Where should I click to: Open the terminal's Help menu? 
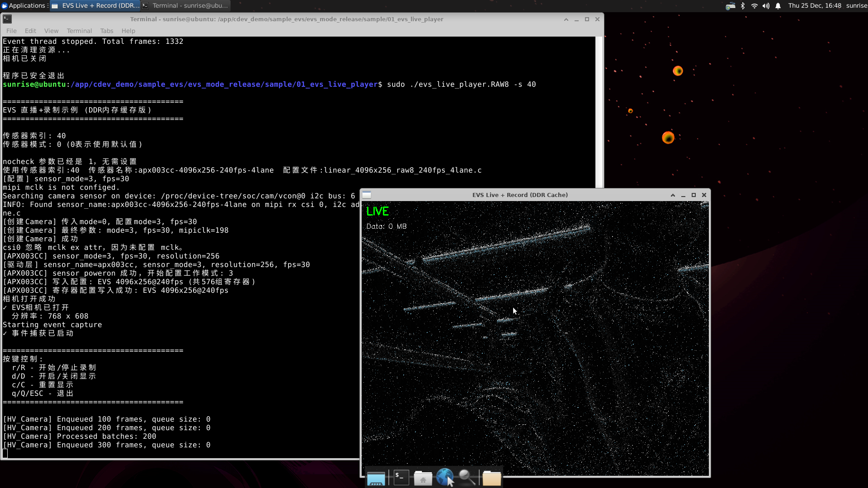click(128, 31)
